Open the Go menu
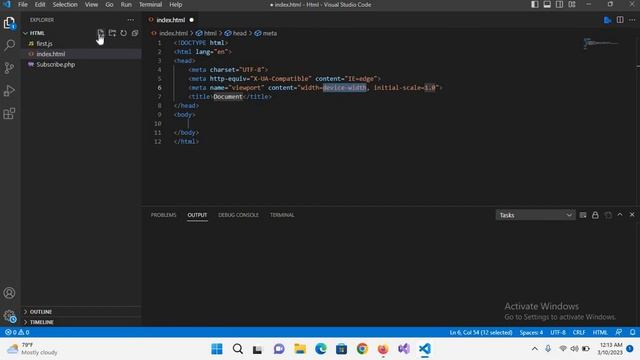640x360 pixels. click(109, 4)
